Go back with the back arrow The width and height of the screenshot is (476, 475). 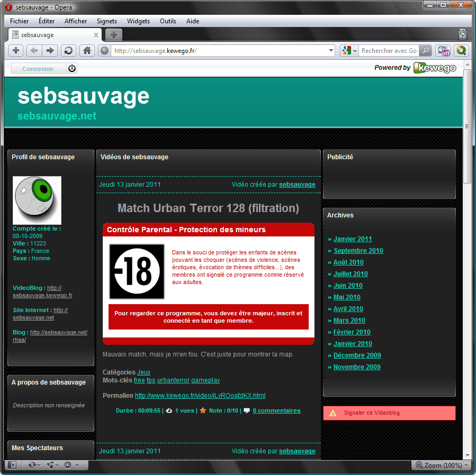click(x=34, y=50)
